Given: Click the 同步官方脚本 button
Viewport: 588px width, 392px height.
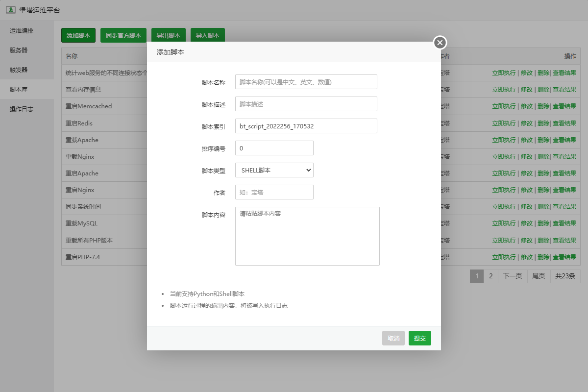Looking at the screenshot, I should pos(123,35).
